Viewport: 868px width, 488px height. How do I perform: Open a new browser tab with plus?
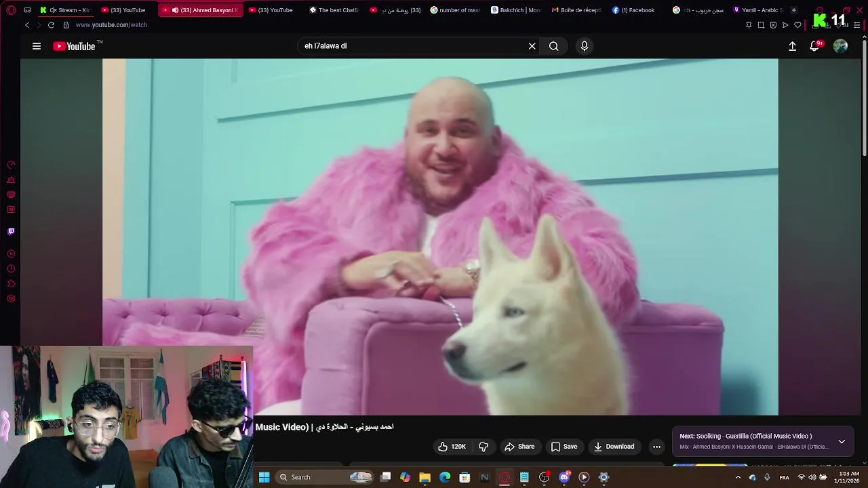click(x=794, y=10)
